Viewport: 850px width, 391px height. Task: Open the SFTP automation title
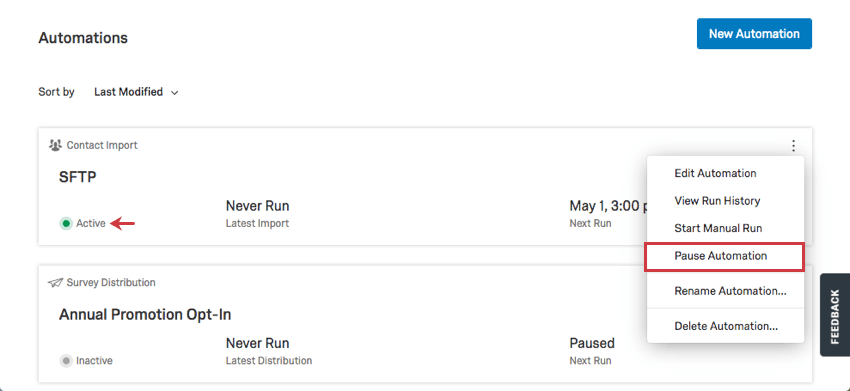click(78, 177)
